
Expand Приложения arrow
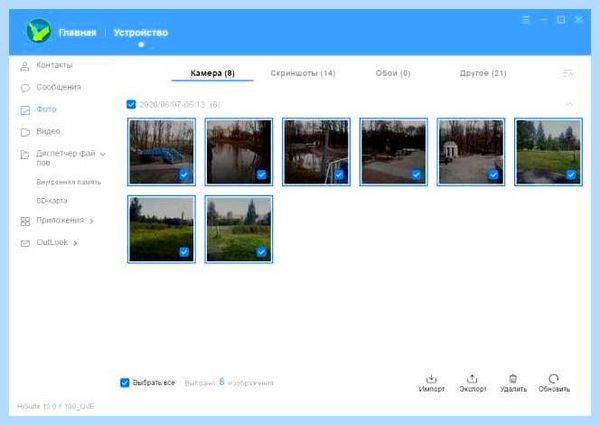(x=91, y=221)
